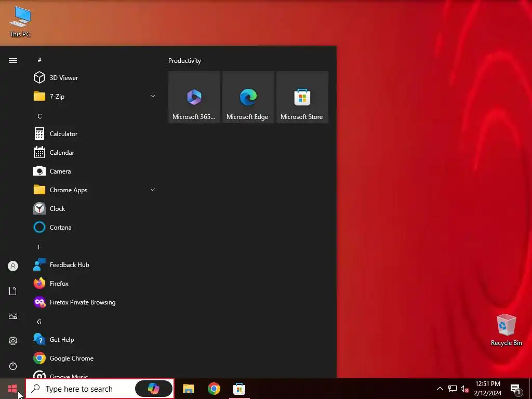Jump to the 'F' letter group header

point(39,247)
